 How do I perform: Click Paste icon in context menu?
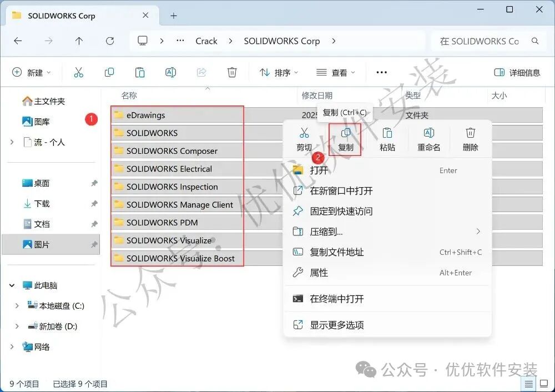[x=387, y=133]
